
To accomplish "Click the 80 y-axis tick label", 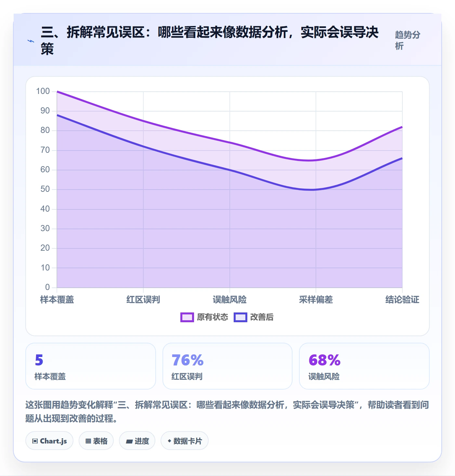I will (45, 130).
